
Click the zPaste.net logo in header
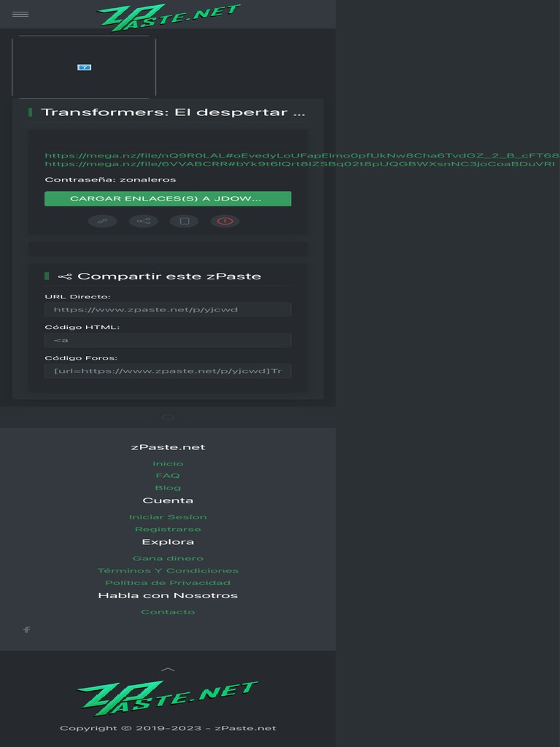click(x=168, y=18)
